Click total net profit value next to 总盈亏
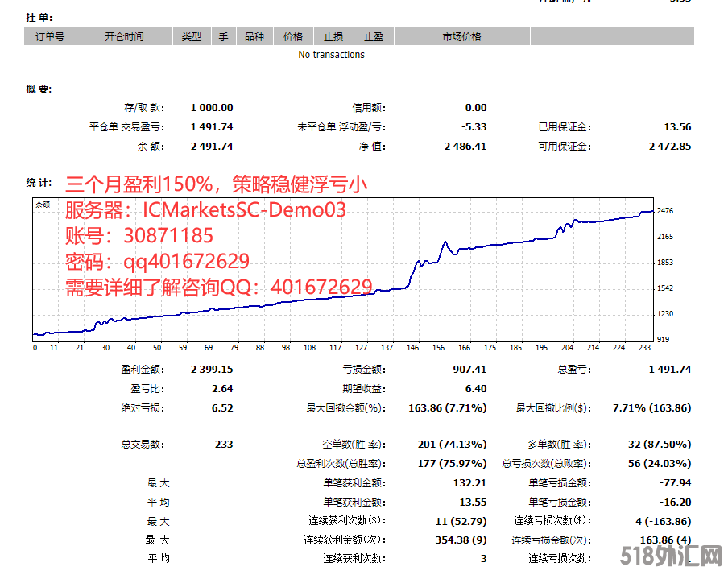This screenshot has width=728, height=575. click(x=670, y=370)
